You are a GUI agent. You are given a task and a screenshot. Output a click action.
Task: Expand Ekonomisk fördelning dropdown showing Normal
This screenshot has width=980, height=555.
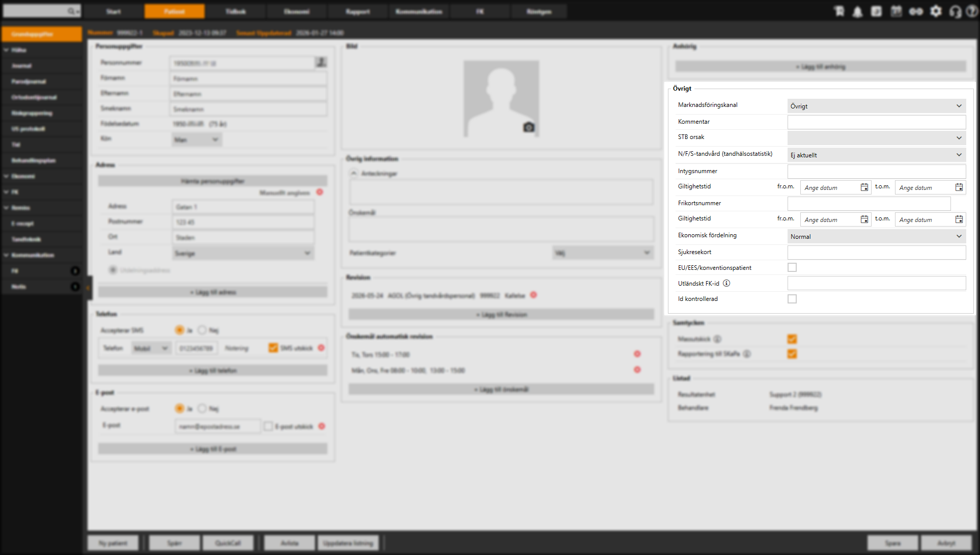coord(876,236)
